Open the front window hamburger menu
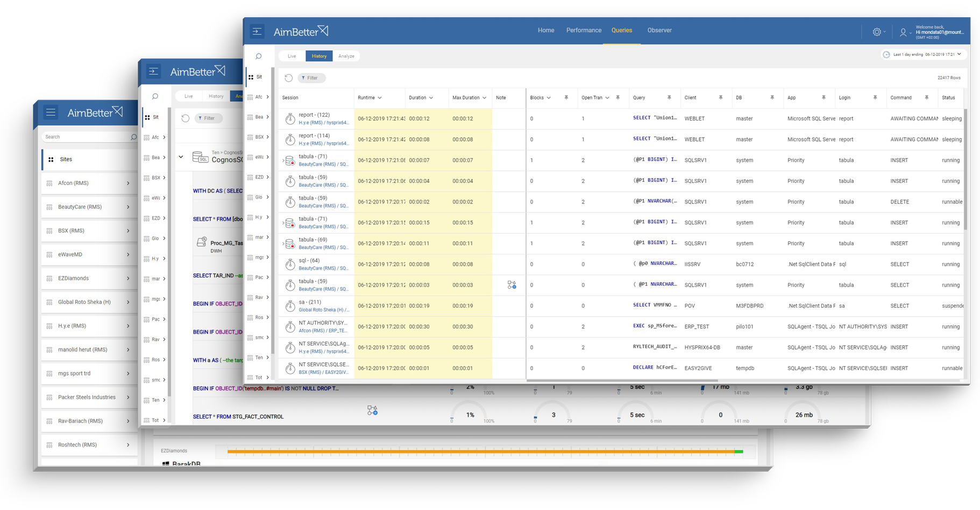Viewport: 980px width, 510px height. pos(257,31)
